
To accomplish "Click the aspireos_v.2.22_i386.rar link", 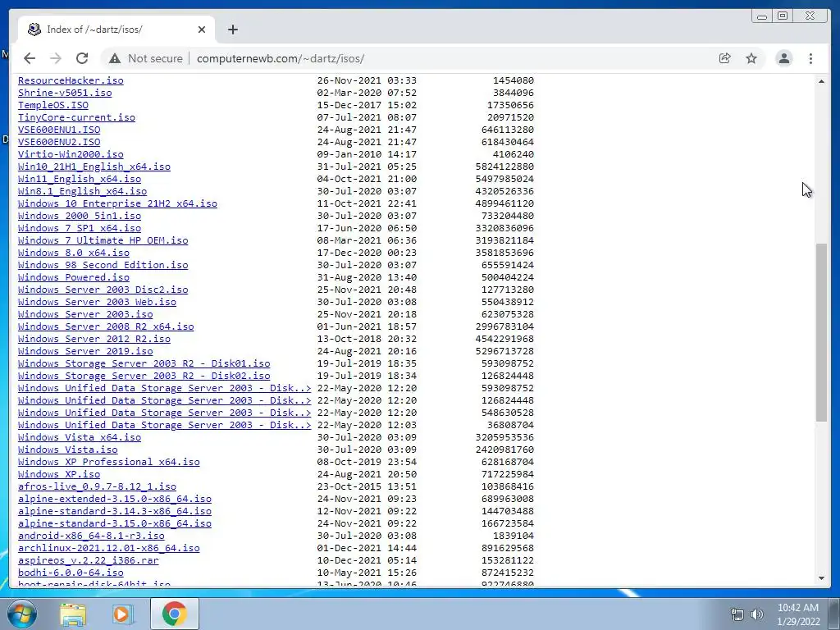I will pyautogui.click(x=89, y=561).
